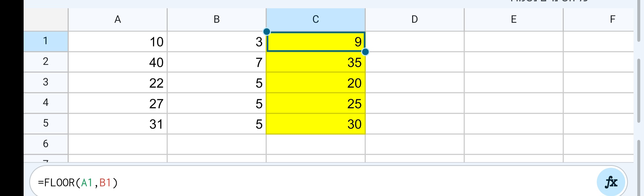This screenshot has height=196, width=644.
Task: Tap the empty cell E6
Action: coord(513,144)
